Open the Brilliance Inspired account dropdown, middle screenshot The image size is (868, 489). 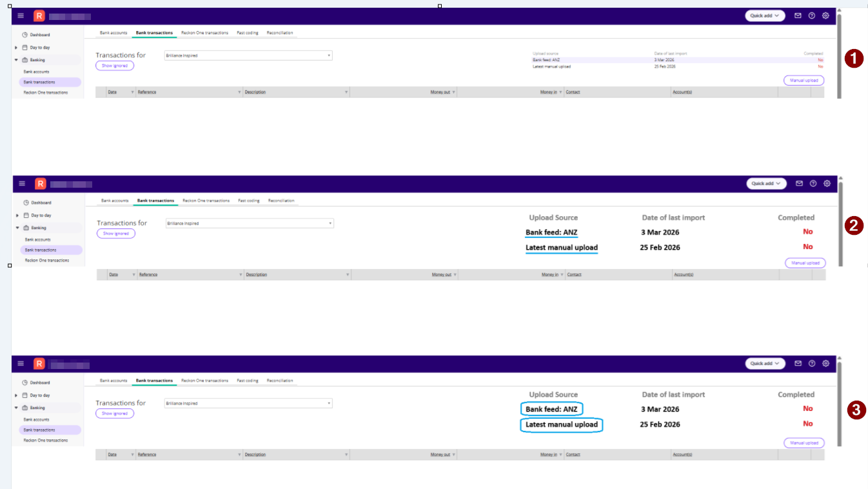(250, 223)
